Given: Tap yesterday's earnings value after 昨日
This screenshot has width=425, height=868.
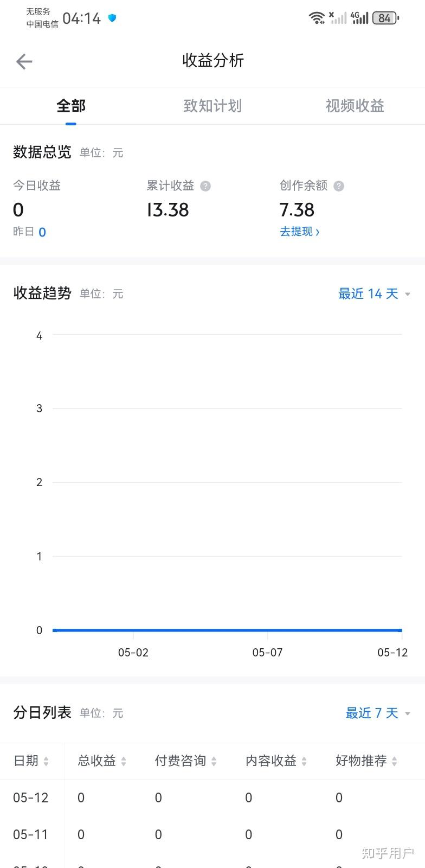Looking at the screenshot, I should pos(42,232).
